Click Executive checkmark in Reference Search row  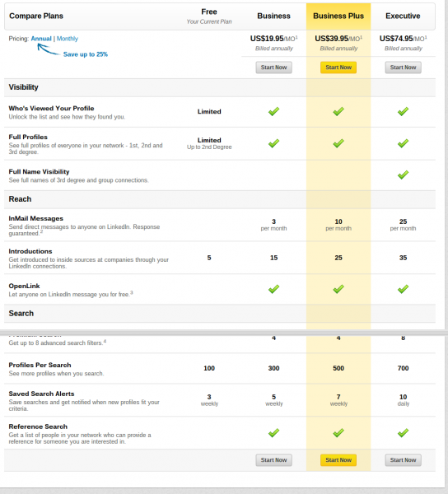pos(403,432)
